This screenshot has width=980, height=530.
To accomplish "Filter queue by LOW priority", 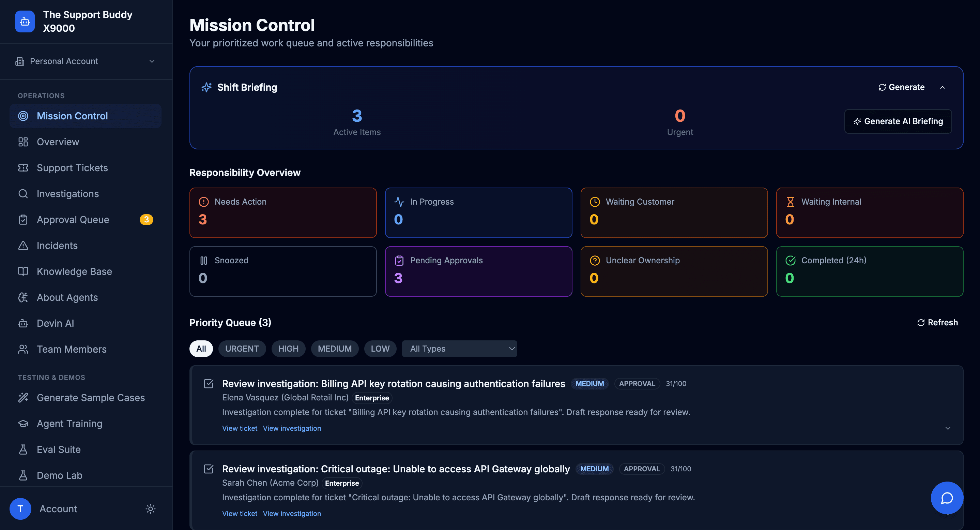I will 380,348.
